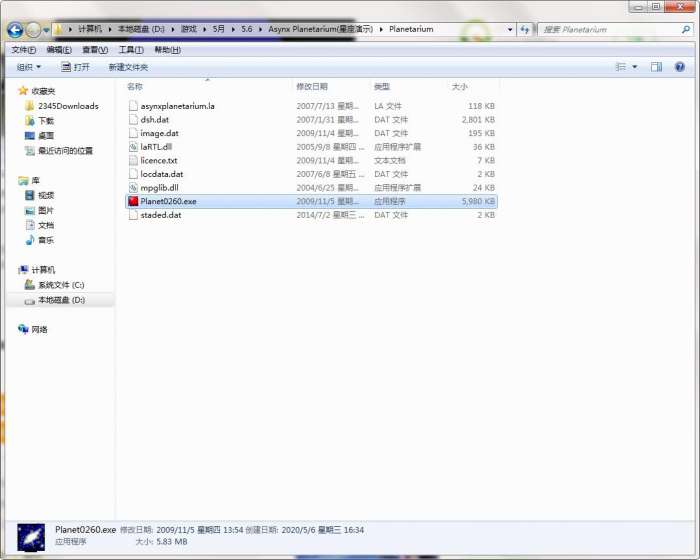The height and width of the screenshot is (560, 700).
Task: Open address bar history dropdown arrow
Action: (x=510, y=30)
